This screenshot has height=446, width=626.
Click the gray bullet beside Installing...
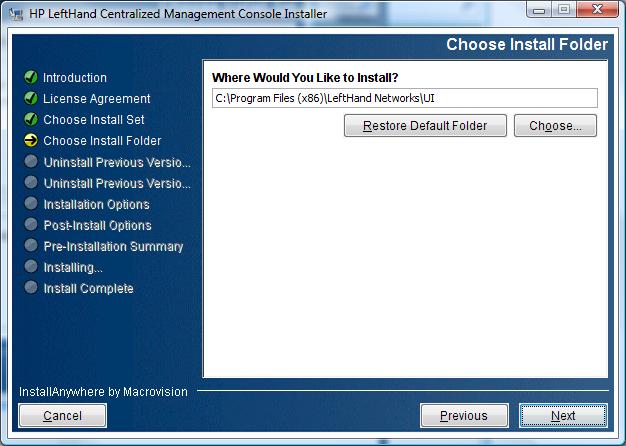pyautogui.click(x=31, y=266)
